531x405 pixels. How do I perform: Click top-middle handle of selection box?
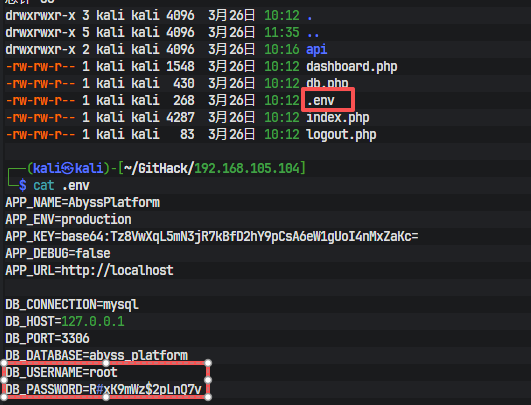coord(106,363)
